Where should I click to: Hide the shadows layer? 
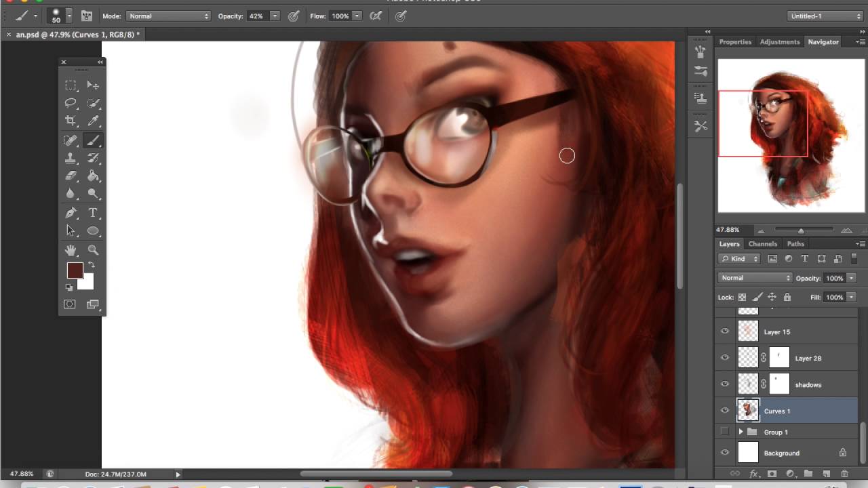(725, 384)
